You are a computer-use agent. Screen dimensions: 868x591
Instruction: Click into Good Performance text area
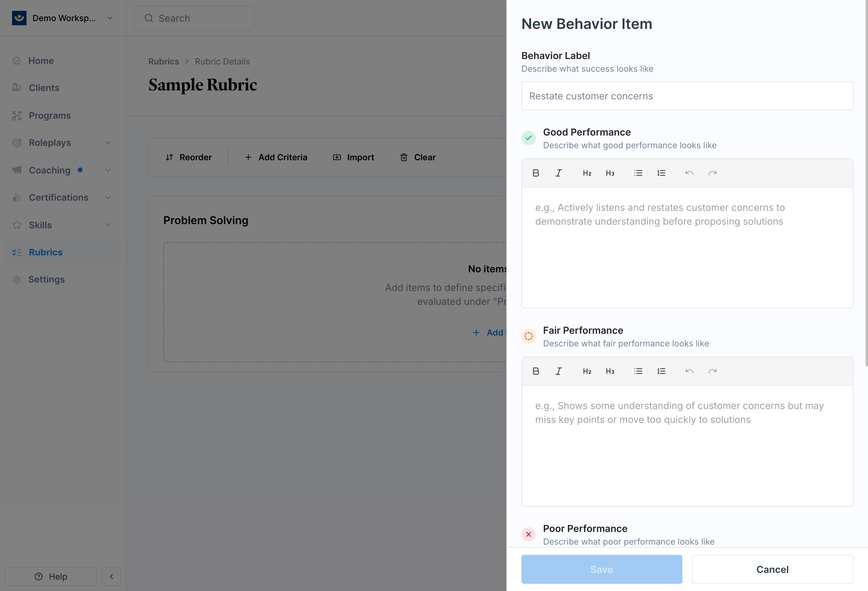[x=687, y=248]
